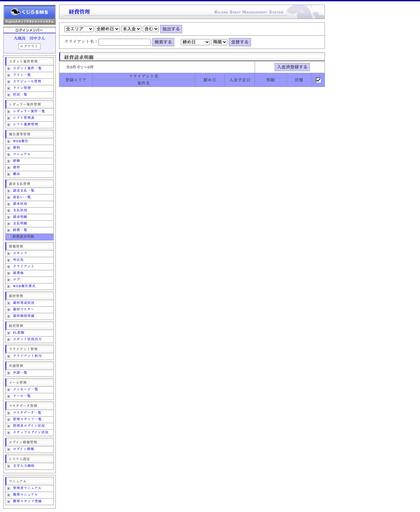
Task: Open クライアント担当 link in sidebar
Action: point(27,356)
